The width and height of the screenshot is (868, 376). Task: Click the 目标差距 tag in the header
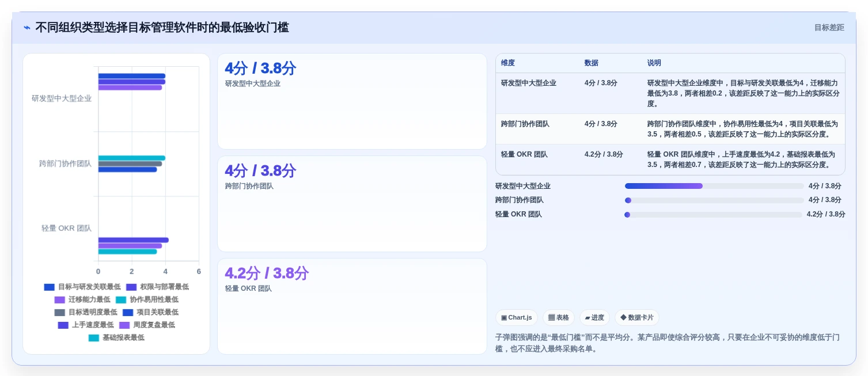pyautogui.click(x=829, y=28)
